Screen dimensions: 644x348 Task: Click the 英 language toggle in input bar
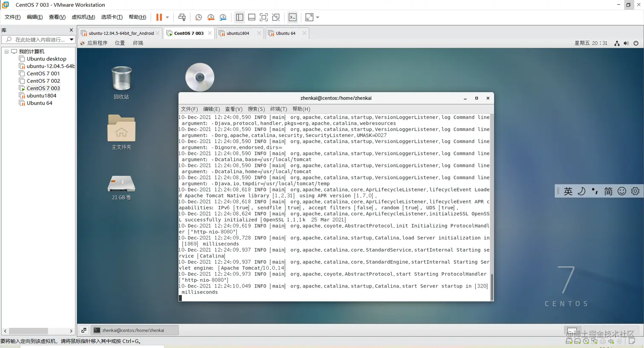coord(568,191)
